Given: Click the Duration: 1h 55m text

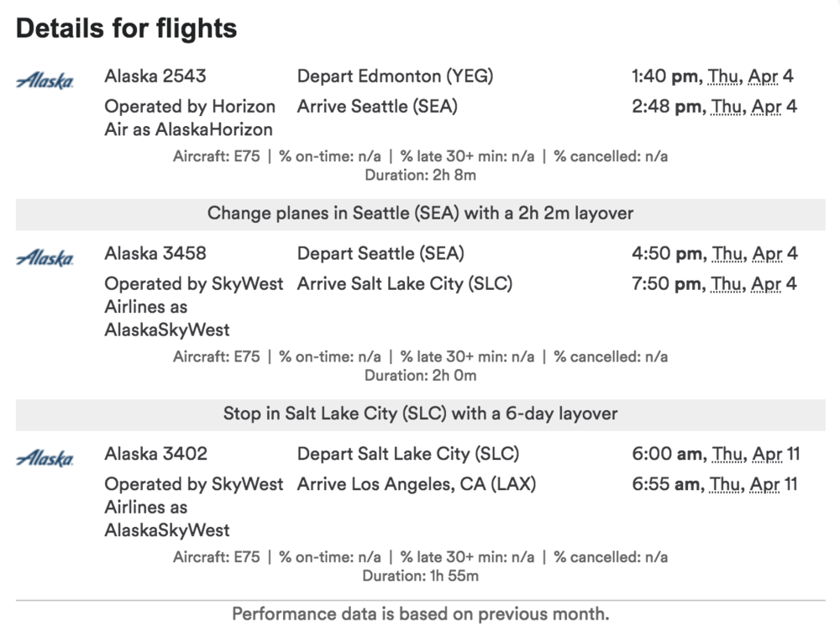Looking at the screenshot, I should pyautogui.click(x=420, y=576).
